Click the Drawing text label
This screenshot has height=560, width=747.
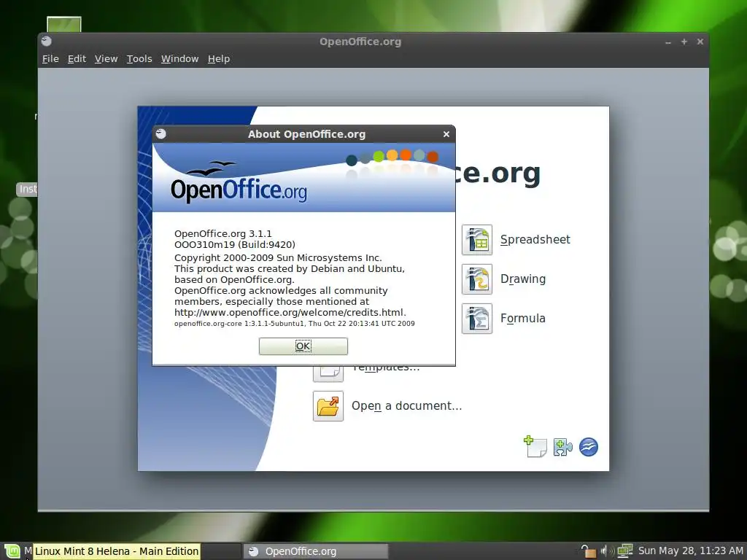[x=523, y=279]
